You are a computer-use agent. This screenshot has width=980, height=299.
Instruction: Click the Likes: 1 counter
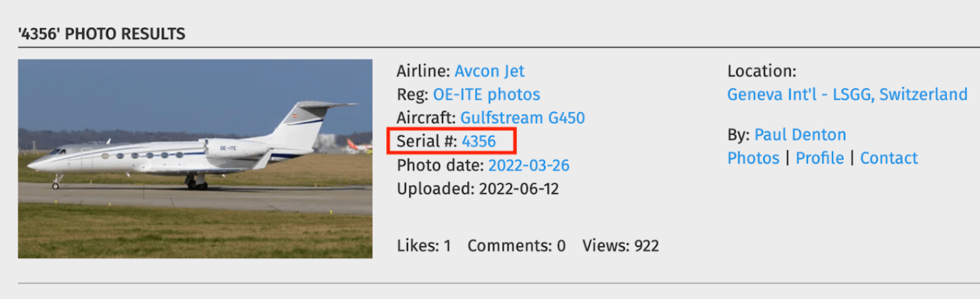pos(424,246)
